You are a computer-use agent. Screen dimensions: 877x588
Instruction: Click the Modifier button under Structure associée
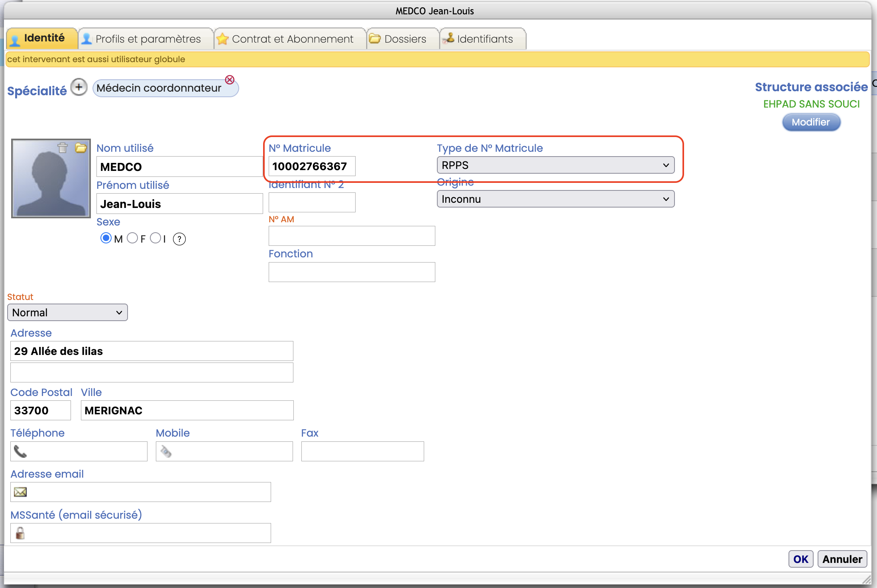tap(811, 122)
